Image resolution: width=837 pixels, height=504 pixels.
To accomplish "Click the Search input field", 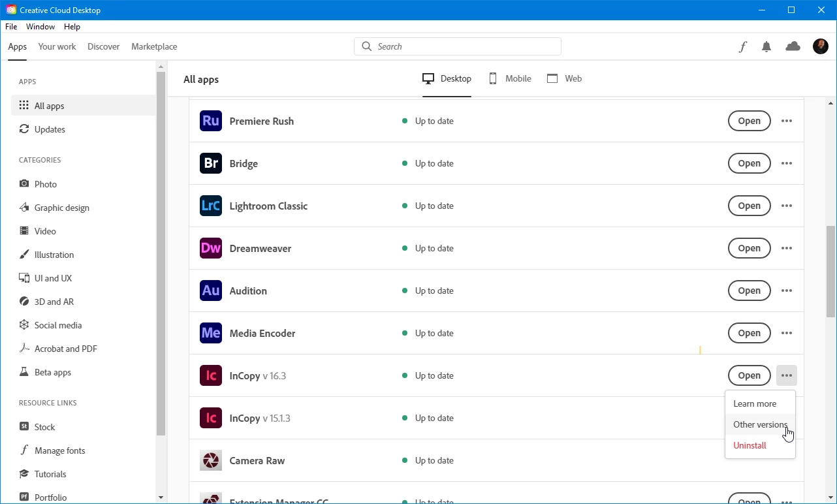I will pos(458,46).
